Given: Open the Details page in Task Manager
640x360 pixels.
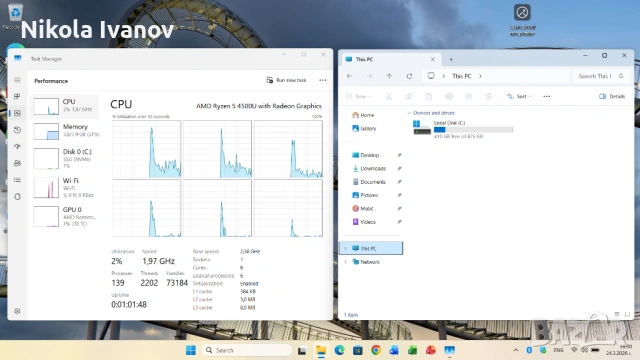Looking at the screenshot, I should (17, 180).
